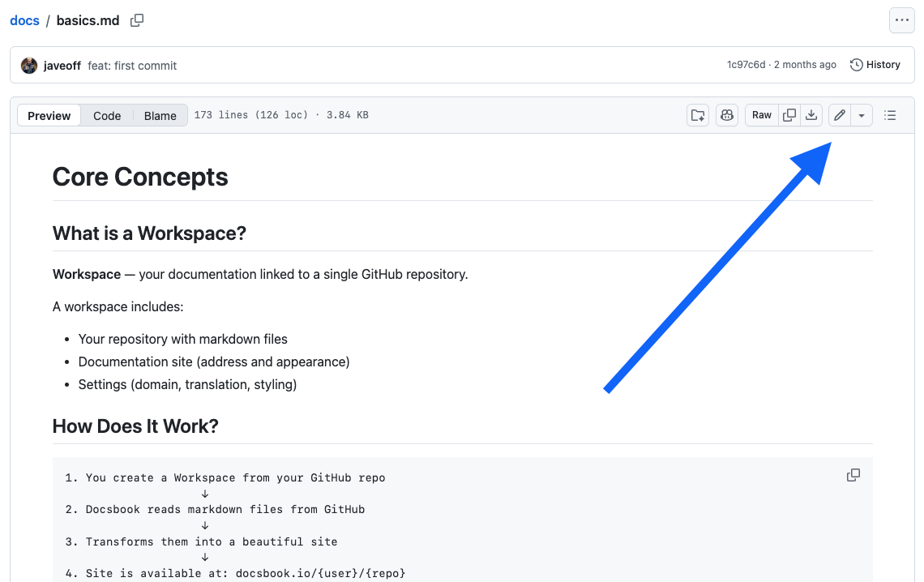Screen dimensions: 924x582
Task: Click 'Settings (domain, translation, styling)' bullet
Action: [187, 385]
